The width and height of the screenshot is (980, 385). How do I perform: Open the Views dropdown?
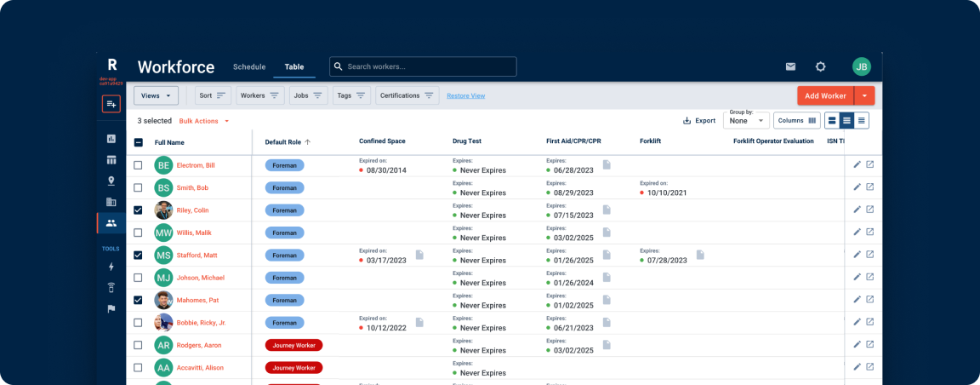pyautogui.click(x=157, y=95)
